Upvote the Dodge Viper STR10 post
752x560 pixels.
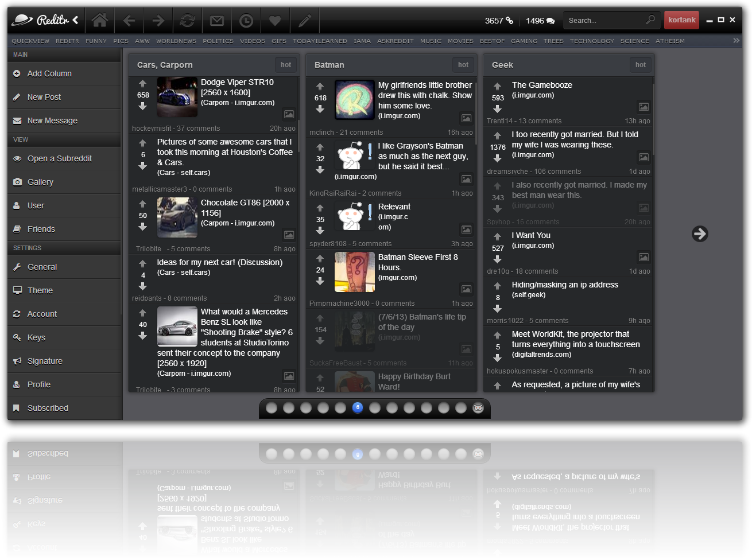[x=143, y=84]
